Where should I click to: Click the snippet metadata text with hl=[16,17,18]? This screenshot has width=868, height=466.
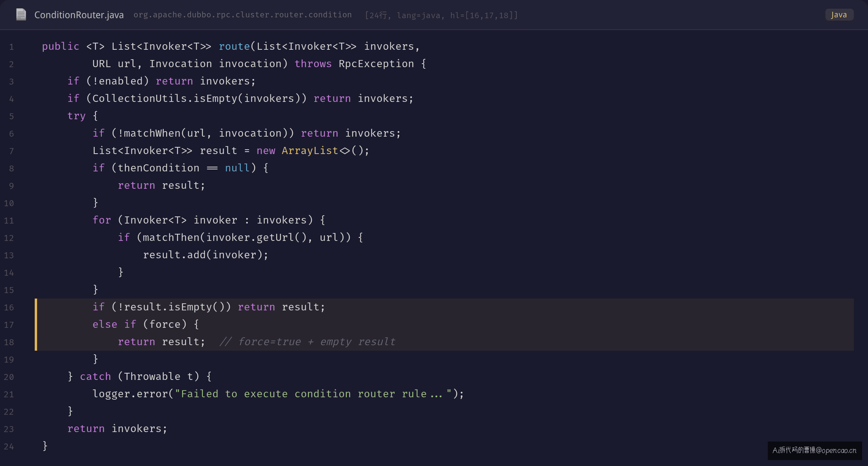click(441, 15)
